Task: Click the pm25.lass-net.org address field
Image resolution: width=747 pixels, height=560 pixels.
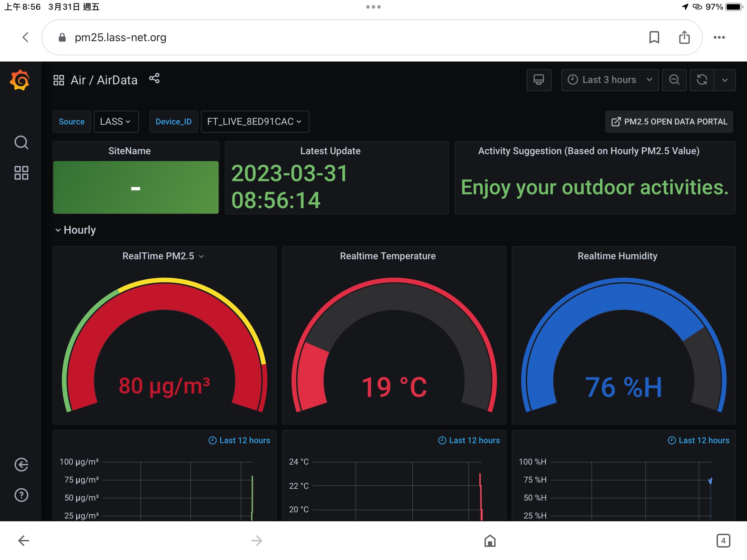Action: [x=120, y=37]
